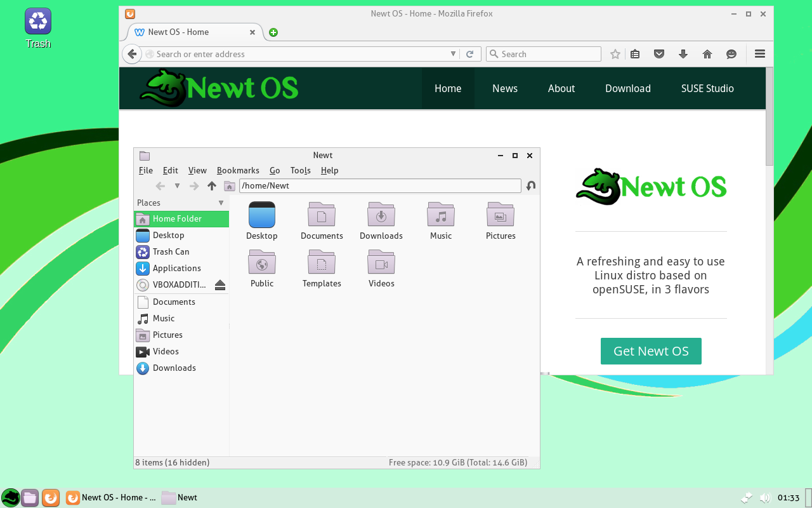Click Home in Newt OS website navigation
The image size is (812, 508).
[x=448, y=88]
